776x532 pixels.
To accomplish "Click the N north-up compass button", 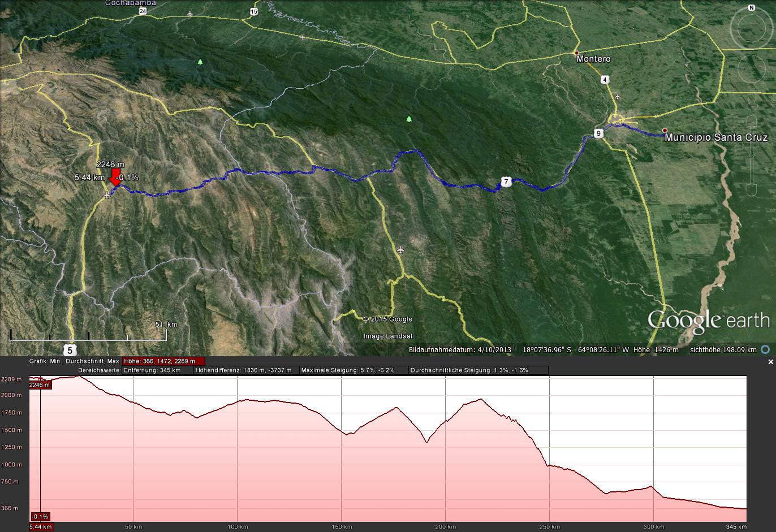I will pyautogui.click(x=751, y=8).
